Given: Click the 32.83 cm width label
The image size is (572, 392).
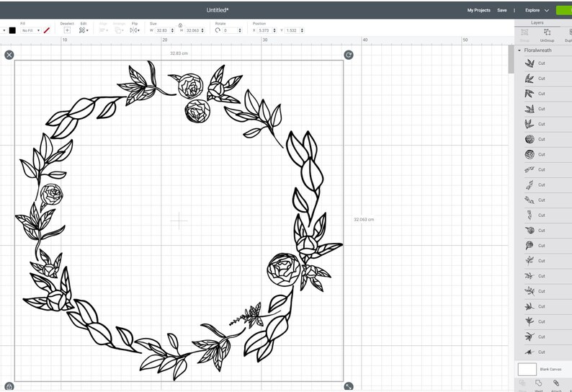Looking at the screenshot, I should coord(179,53).
